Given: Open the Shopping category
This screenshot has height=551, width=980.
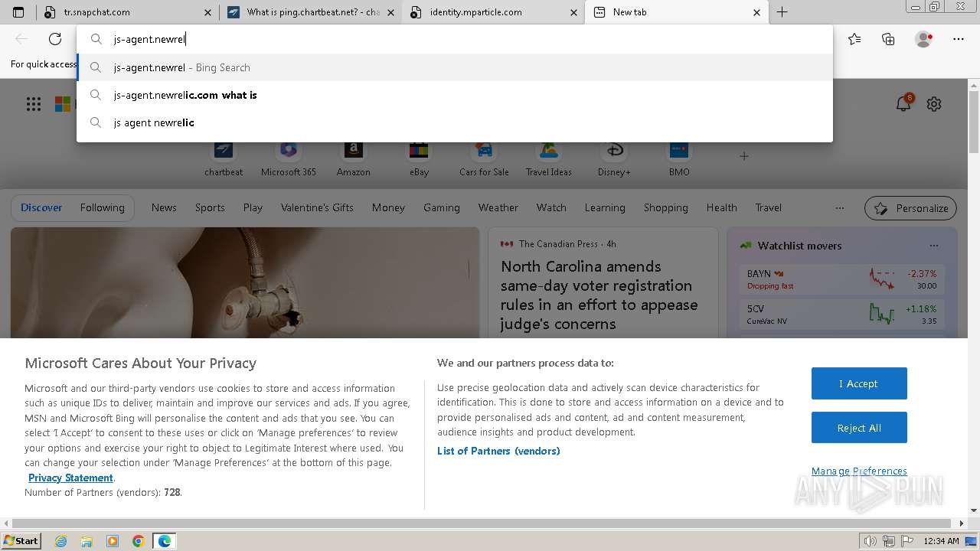Looking at the screenshot, I should [665, 207].
